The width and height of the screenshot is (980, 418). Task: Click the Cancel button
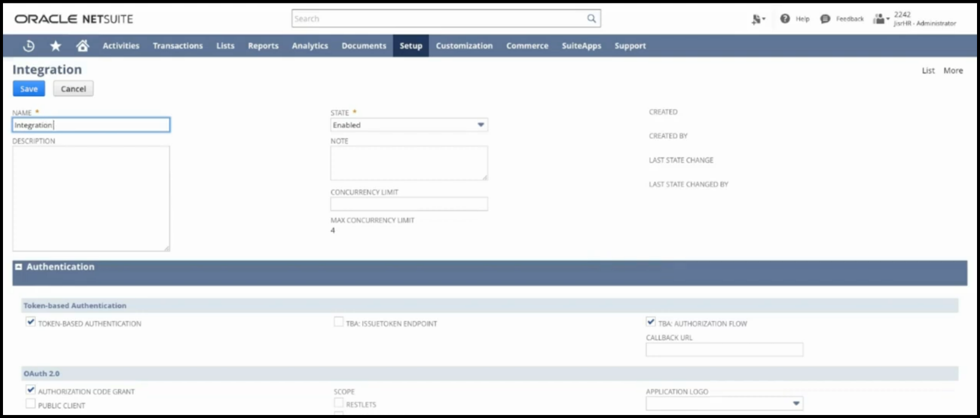coord(73,89)
